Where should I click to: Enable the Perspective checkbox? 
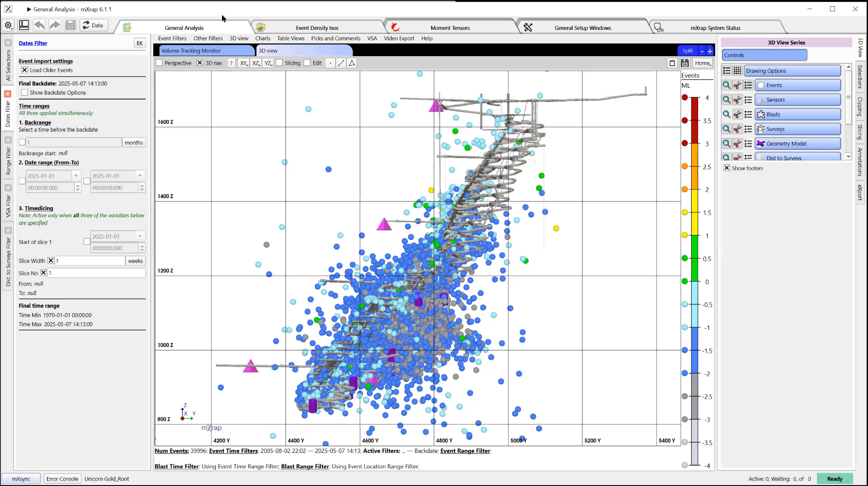point(159,63)
